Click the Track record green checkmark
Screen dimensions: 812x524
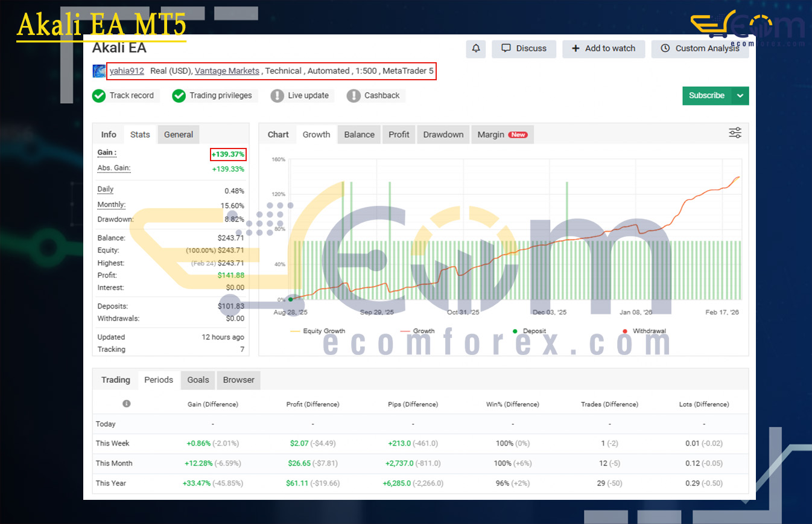click(99, 96)
